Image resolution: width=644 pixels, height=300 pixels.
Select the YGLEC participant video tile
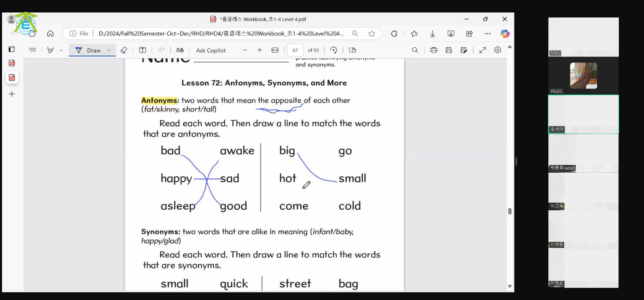[x=583, y=76]
